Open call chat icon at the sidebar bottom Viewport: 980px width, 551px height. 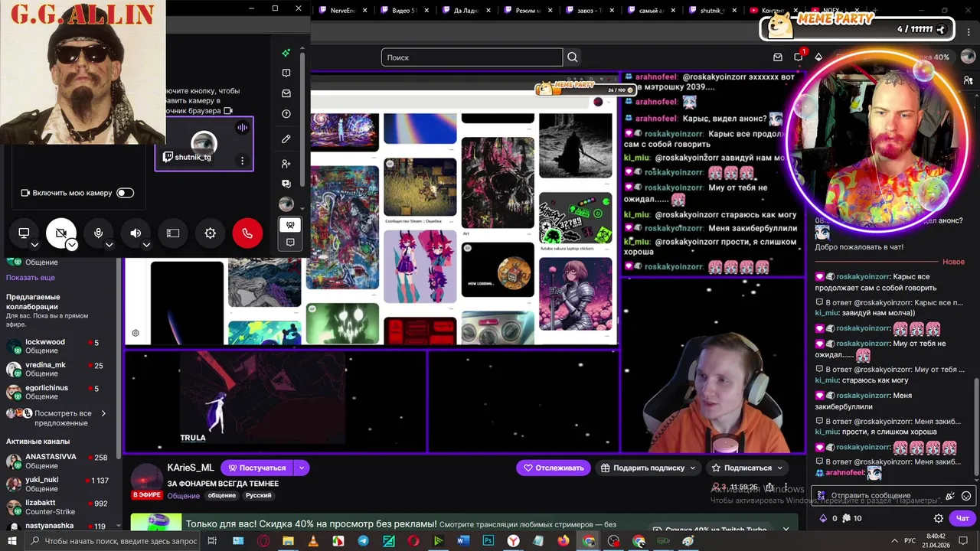(290, 243)
